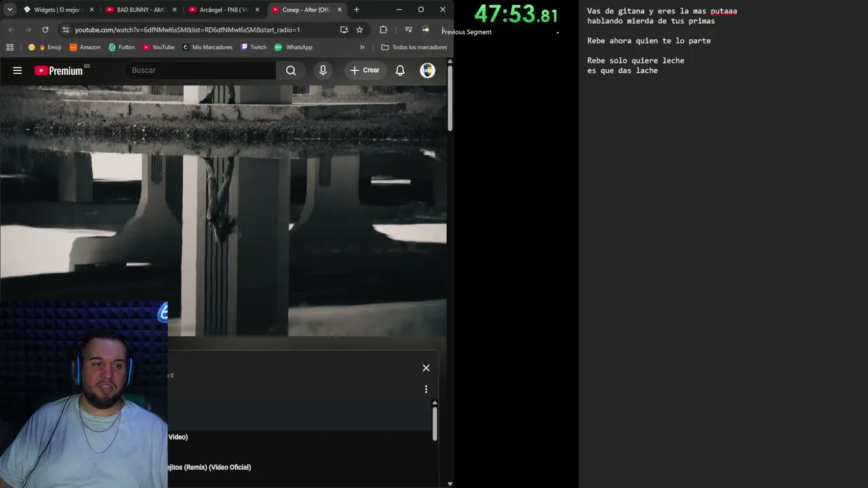Click the line "es que das lache"
This screenshot has width=868, height=488.
coord(623,70)
